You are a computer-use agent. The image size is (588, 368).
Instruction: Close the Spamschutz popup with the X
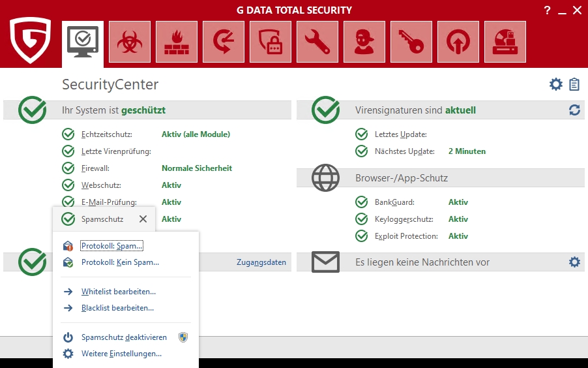click(143, 219)
